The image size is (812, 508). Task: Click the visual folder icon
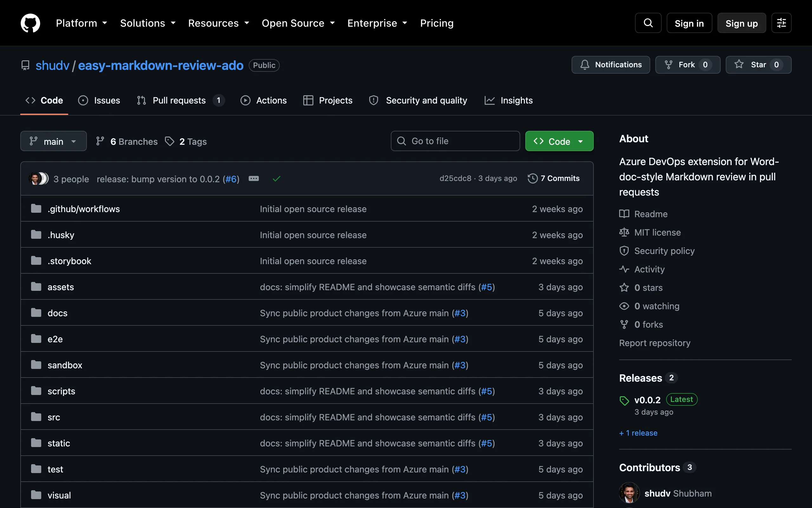[36, 495]
